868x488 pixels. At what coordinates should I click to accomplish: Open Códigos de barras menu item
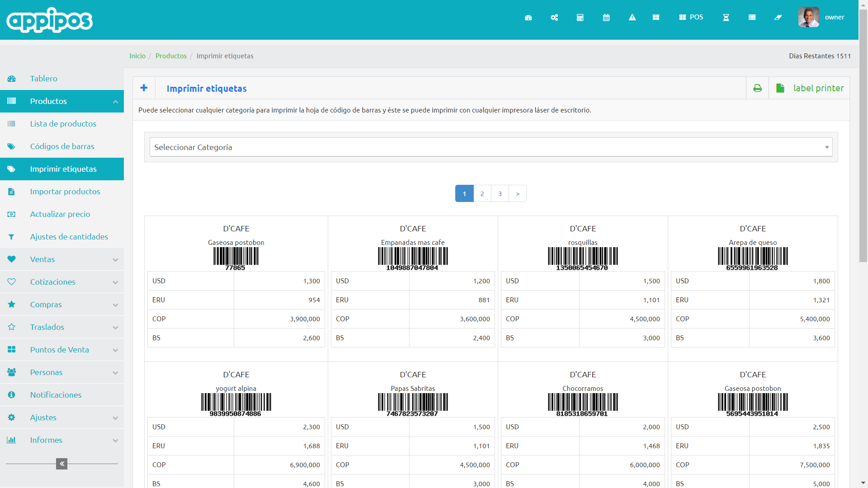click(x=62, y=146)
